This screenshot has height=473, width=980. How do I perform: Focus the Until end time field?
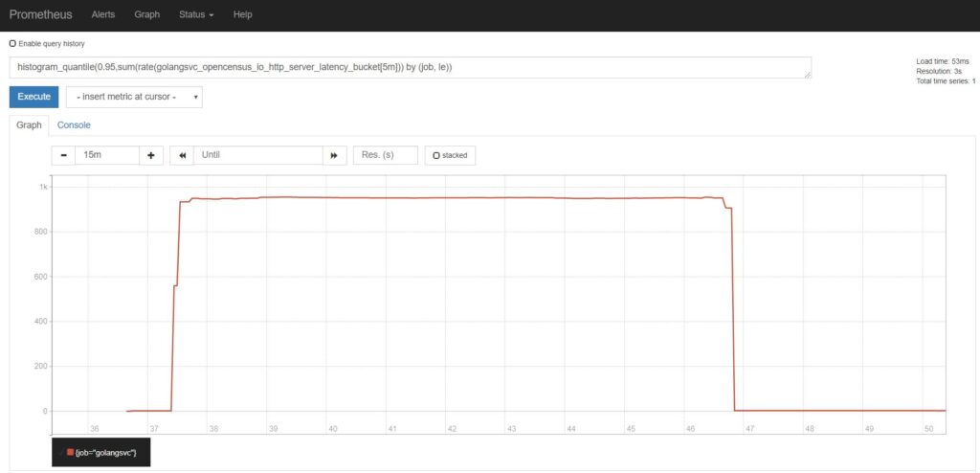(x=258, y=155)
